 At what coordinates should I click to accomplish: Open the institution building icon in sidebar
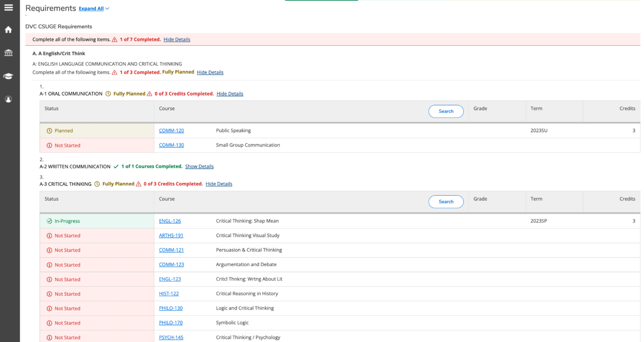8,53
